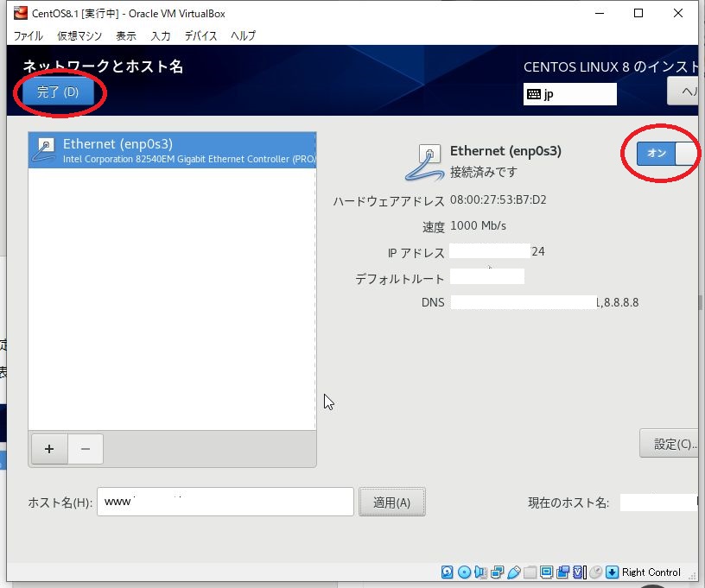
Task: Open the 仮想マシン menu
Action: tap(79, 35)
